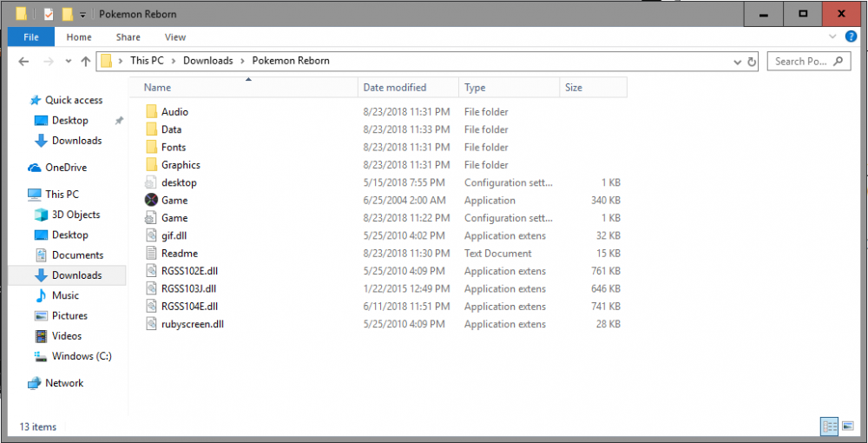
Task: Unpin Desktop via its pin icon
Action: (119, 121)
